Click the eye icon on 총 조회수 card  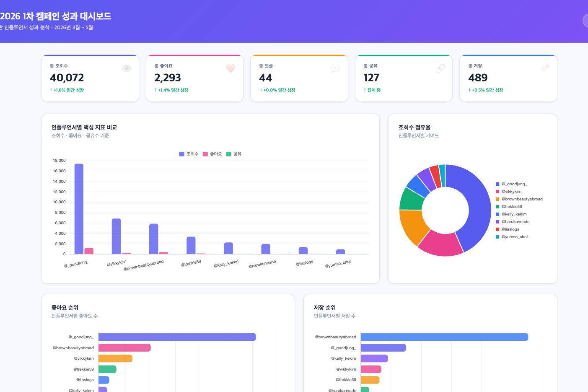[126, 68]
